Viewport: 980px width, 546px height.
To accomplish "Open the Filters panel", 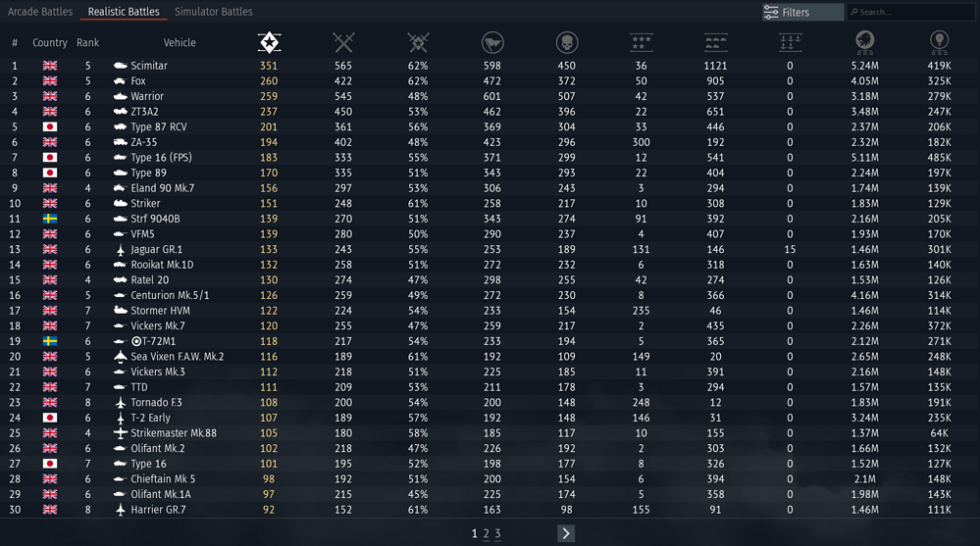I will pos(801,13).
